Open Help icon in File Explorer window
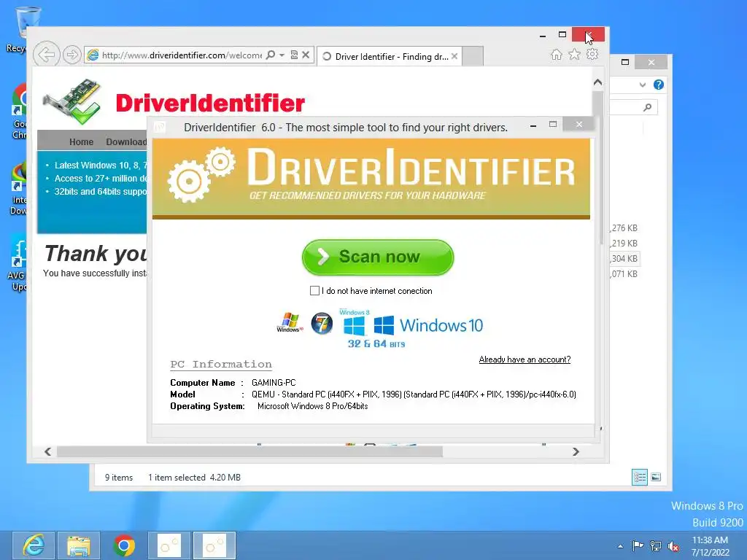The height and width of the screenshot is (560, 747). [x=659, y=85]
